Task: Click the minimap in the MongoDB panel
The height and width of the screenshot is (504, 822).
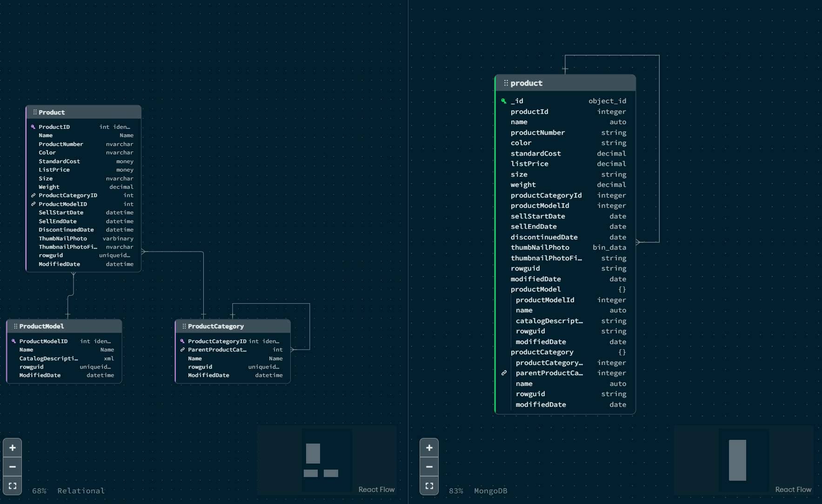Action: click(x=743, y=460)
